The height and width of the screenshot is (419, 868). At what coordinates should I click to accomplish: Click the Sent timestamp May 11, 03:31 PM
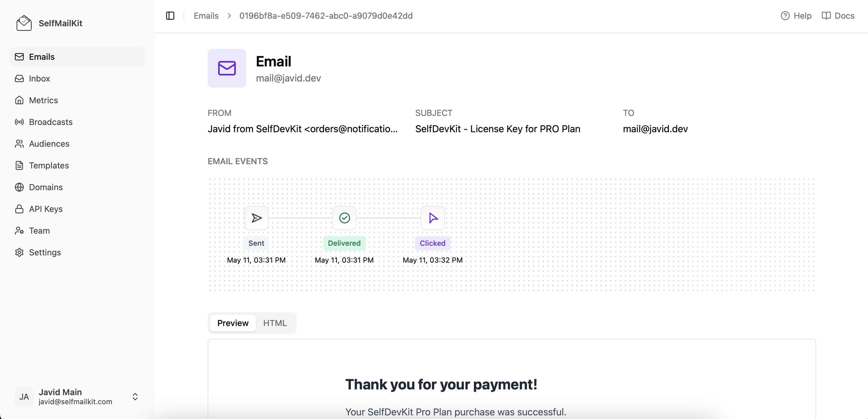[257, 260]
